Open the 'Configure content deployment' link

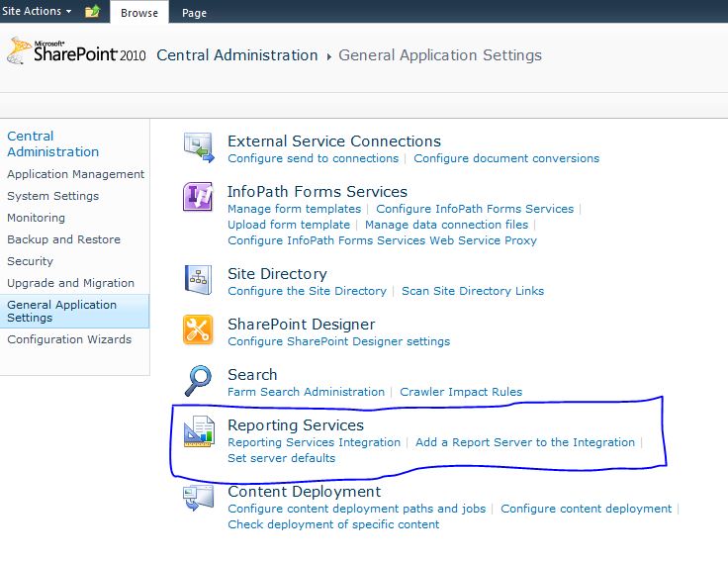point(586,509)
